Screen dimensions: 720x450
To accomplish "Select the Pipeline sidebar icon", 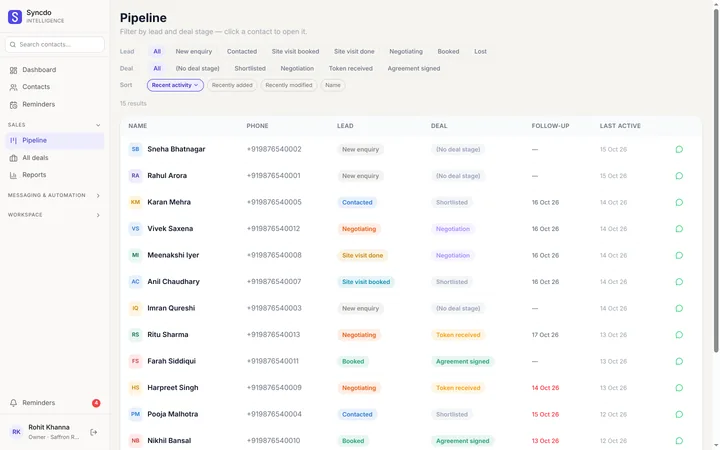I will tap(13, 141).
